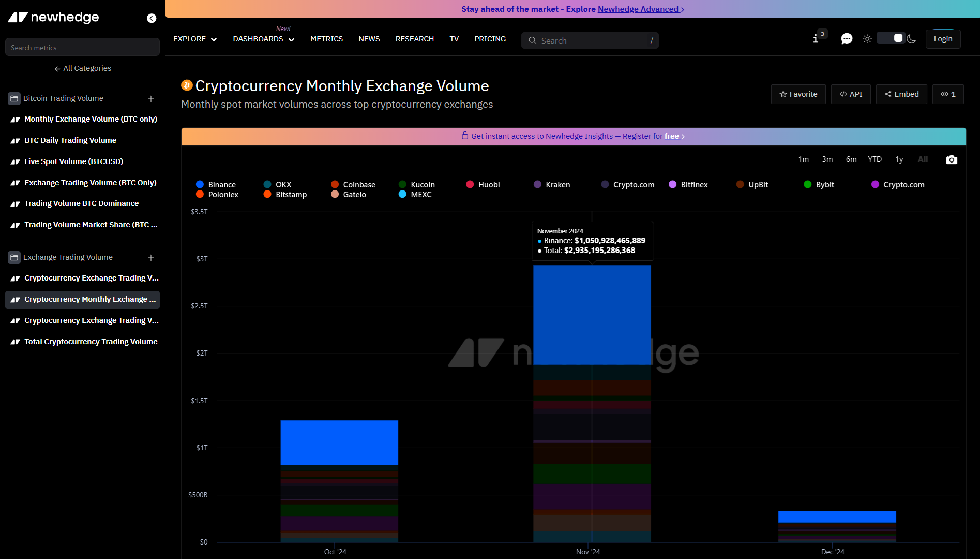Select the 1y time range
The height and width of the screenshot is (559, 980).
(899, 159)
